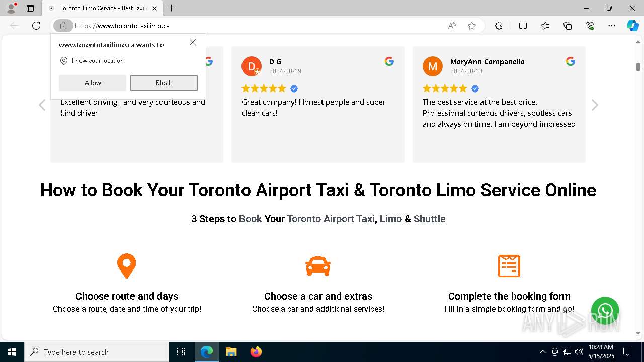Screen dimensions: 644x362
Task: Open File Explorer from taskbar
Action: pyautogui.click(x=231, y=352)
